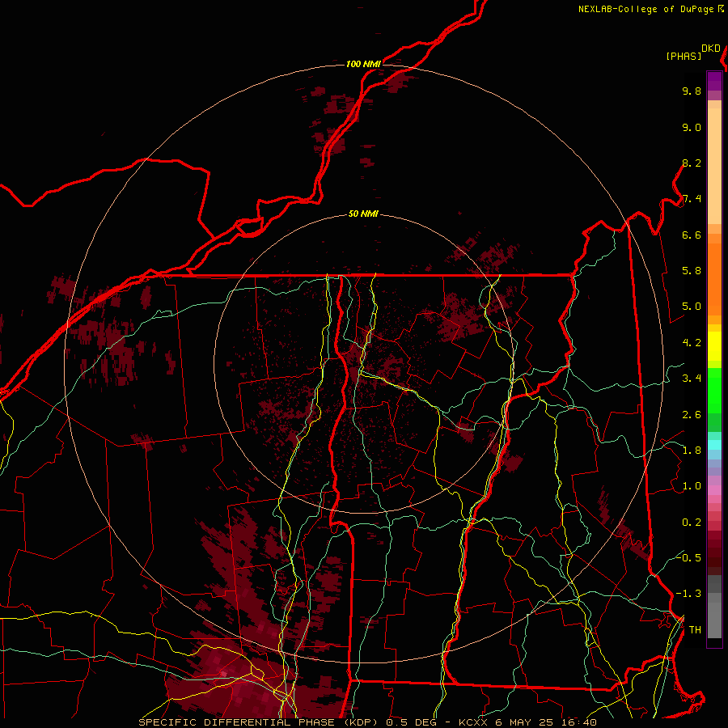The height and width of the screenshot is (728, 728).
Task: Select the 1.0 scale label
Action: (x=692, y=486)
